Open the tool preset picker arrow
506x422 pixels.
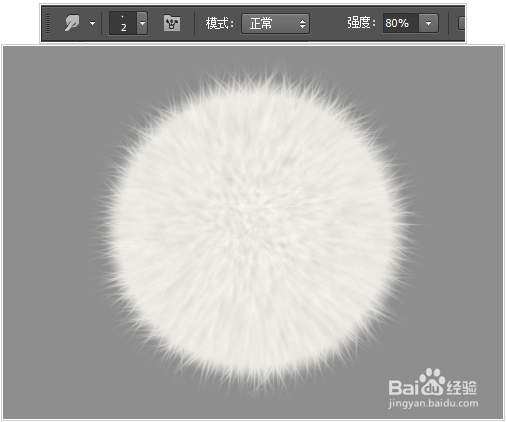point(92,23)
